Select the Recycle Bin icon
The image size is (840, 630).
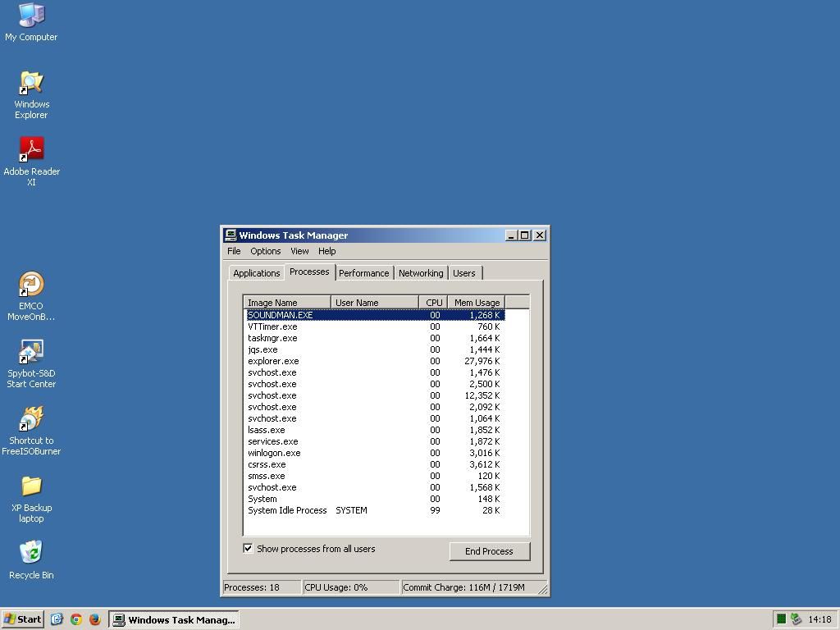coord(31,559)
